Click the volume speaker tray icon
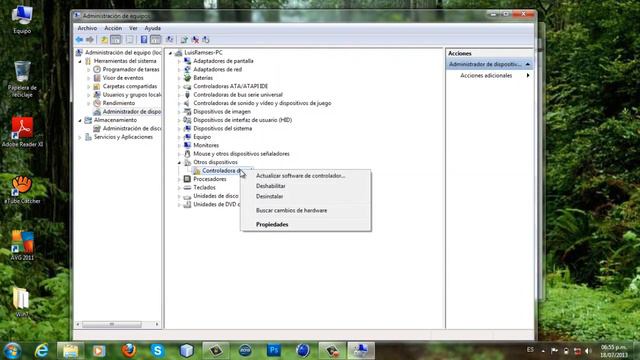The height and width of the screenshot is (360, 640). point(588,351)
